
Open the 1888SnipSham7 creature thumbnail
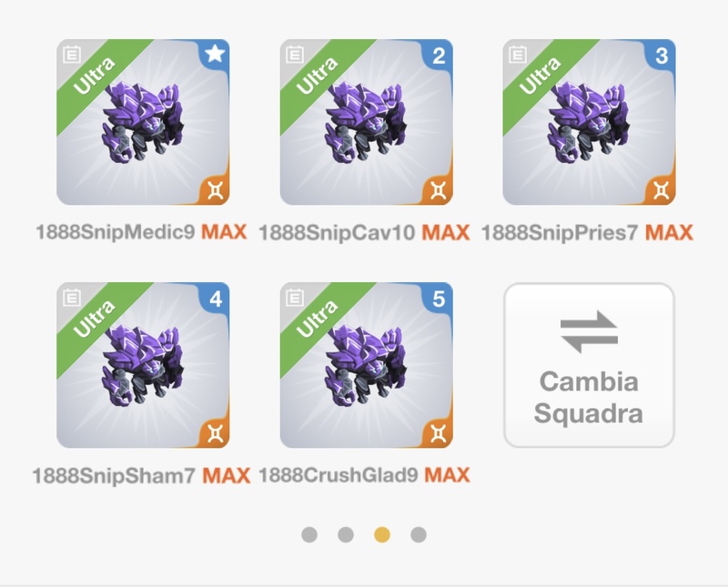(x=143, y=365)
